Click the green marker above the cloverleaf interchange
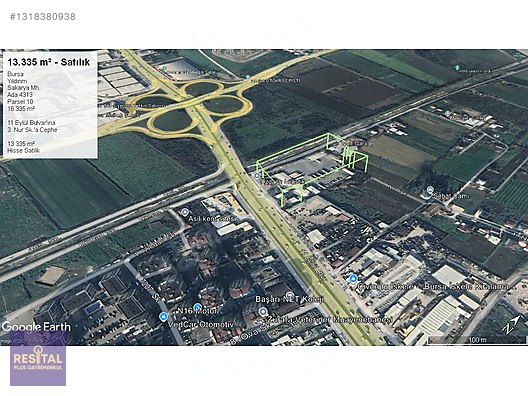This screenshot has height=396, width=528. click(x=164, y=68)
